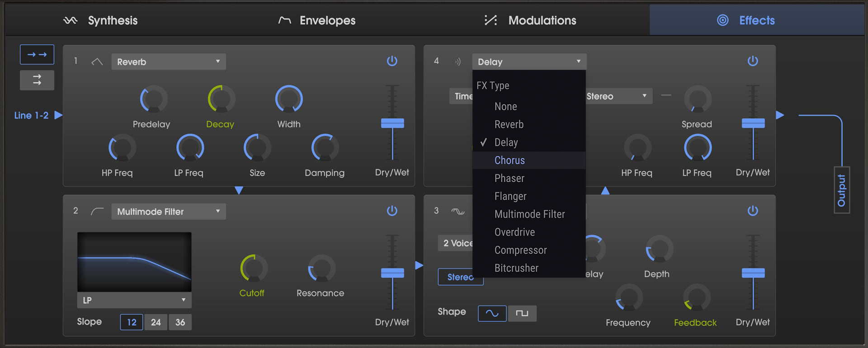Image resolution: width=868 pixels, height=348 pixels.
Task: Toggle power for Multimode Filter slot 2
Action: [x=392, y=211]
